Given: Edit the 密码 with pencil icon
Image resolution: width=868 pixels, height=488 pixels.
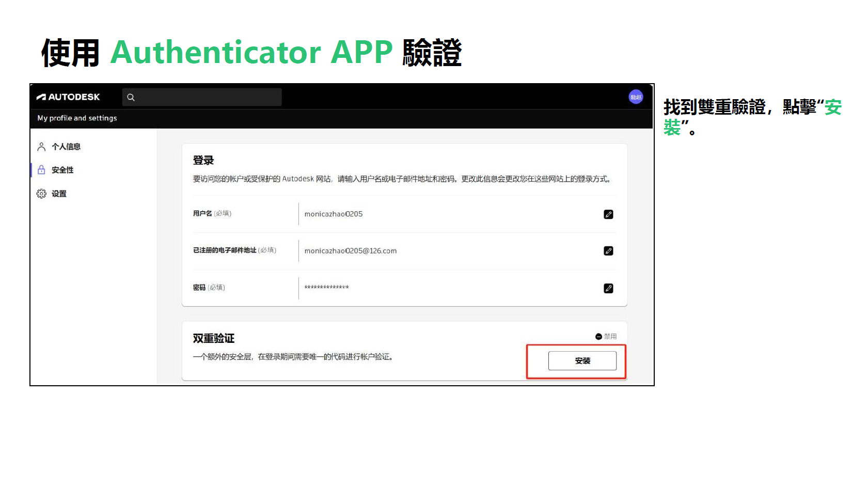Looking at the screenshot, I should click(608, 288).
